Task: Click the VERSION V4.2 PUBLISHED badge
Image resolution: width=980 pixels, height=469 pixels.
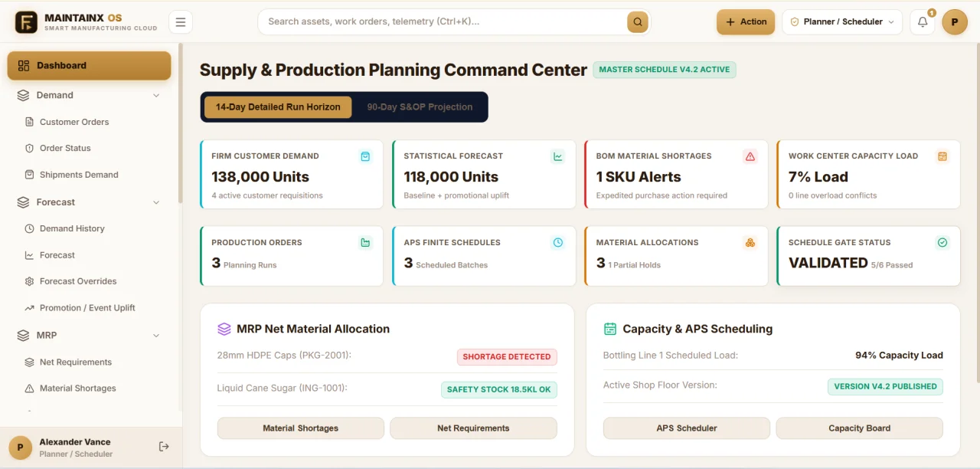Action: tap(885, 387)
